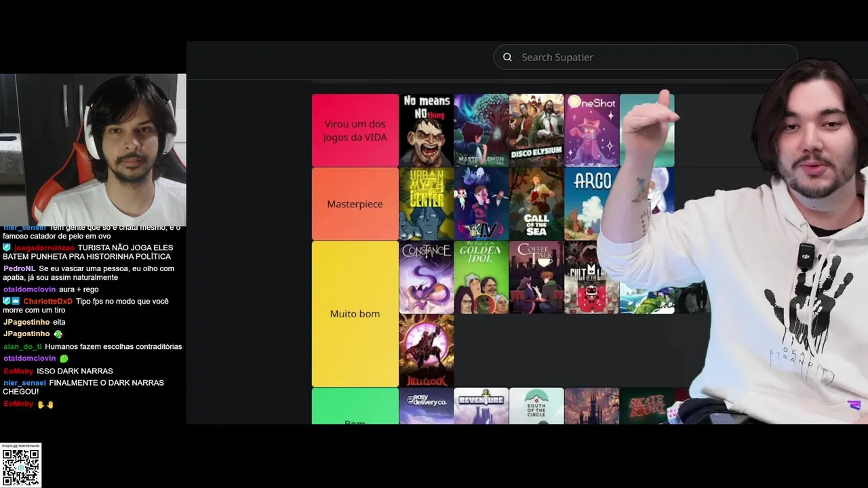Open the Call of the Sea thumbnail
Screen dimensions: 868x488
536,204
